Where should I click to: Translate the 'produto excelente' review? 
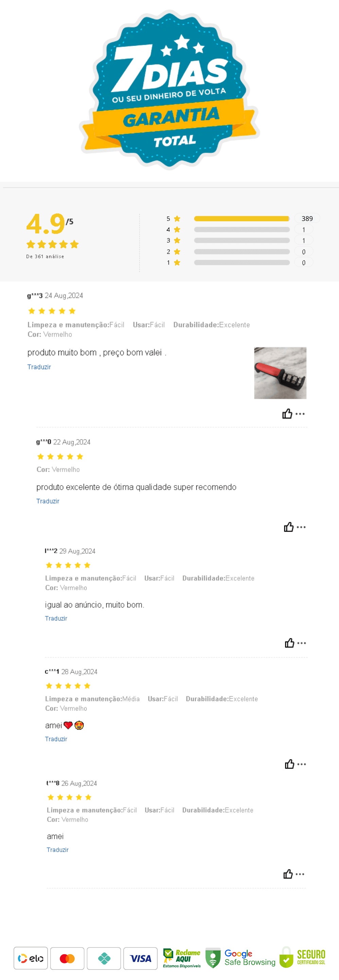48,501
